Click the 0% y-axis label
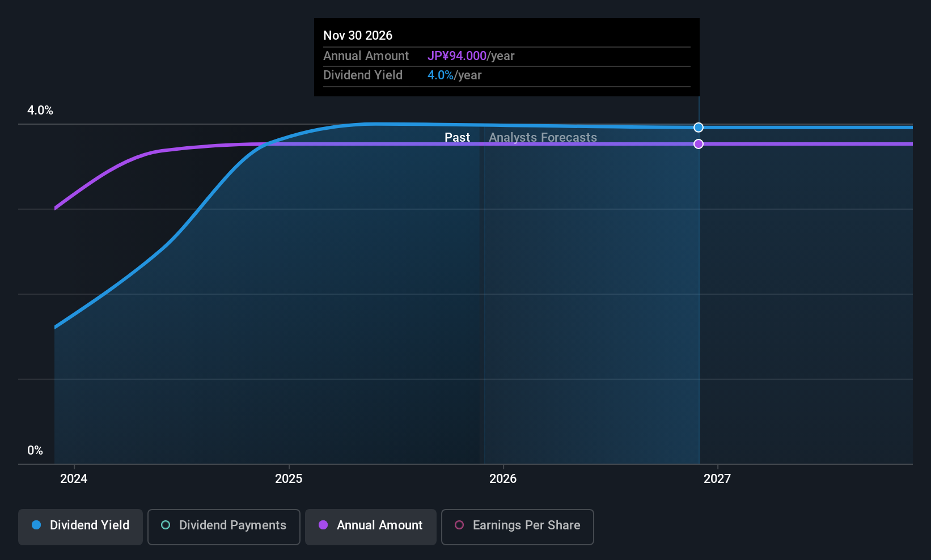This screenshot has width=931, height=560. 35,451
